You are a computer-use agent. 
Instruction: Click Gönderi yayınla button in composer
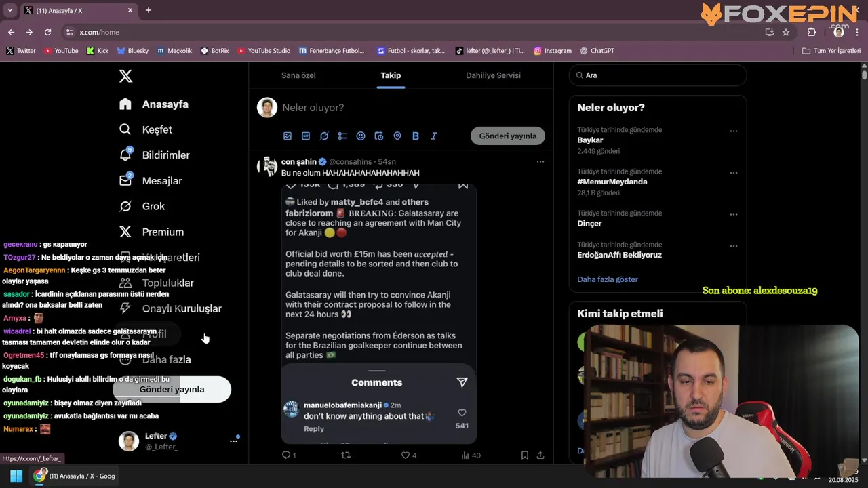[x=508, y=136]
